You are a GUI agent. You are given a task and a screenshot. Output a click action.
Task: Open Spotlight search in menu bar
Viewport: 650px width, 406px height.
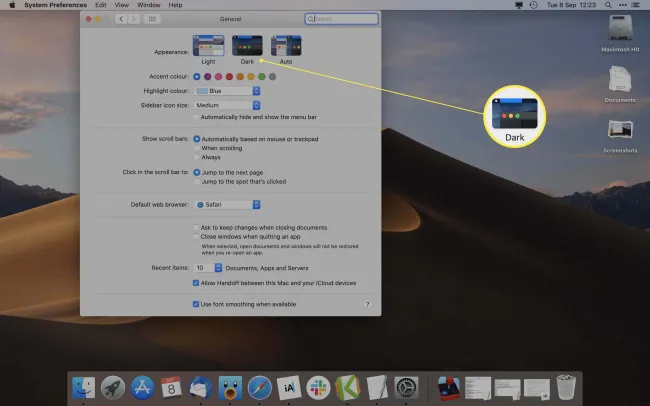(x=610, y=5)
